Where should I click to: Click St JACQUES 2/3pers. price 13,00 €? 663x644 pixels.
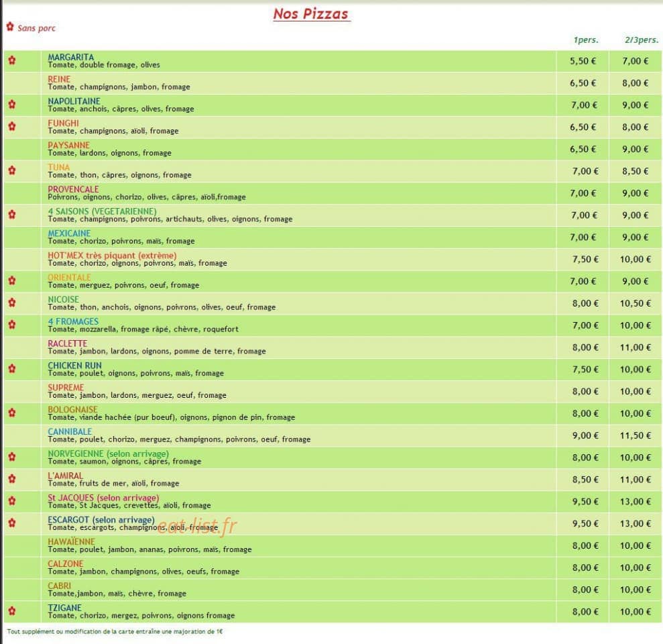635,501
